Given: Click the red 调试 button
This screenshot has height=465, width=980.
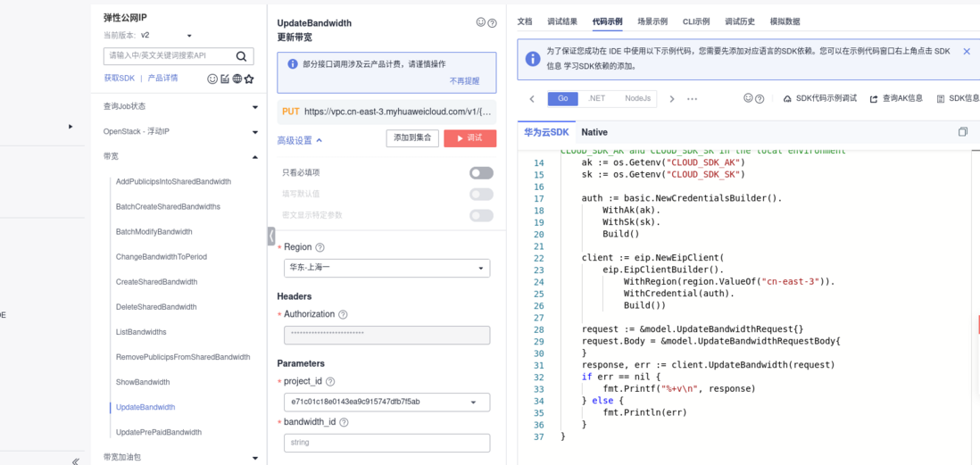Looking at the screenshot, I should tap(470, 138).
